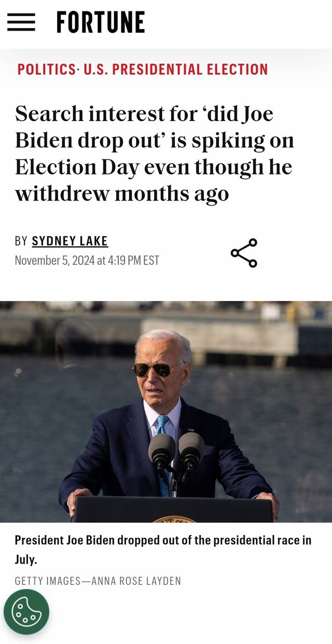Viewport: 332px width, 644px height.
Task: Click the dot separator after Politics
Action: click(79, 69)
